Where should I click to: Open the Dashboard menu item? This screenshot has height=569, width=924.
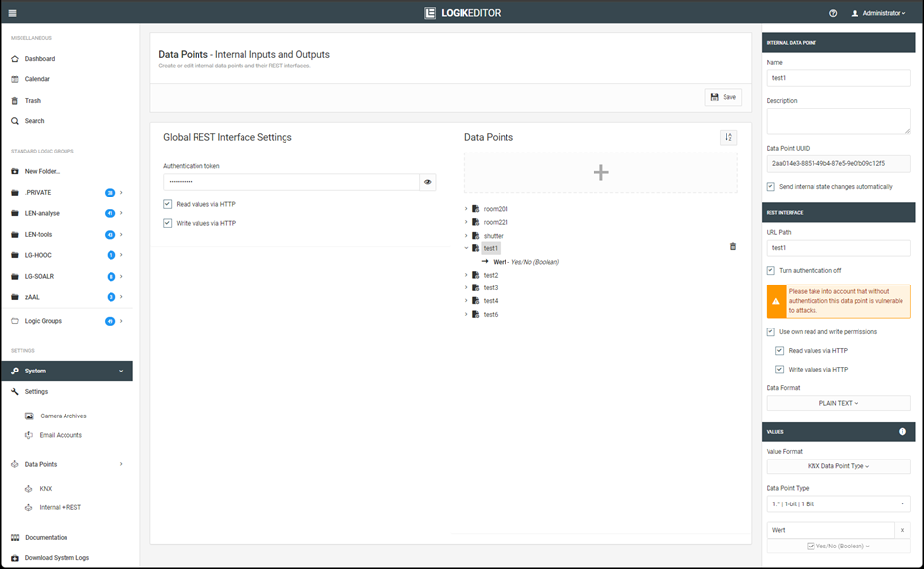(39, 59)
